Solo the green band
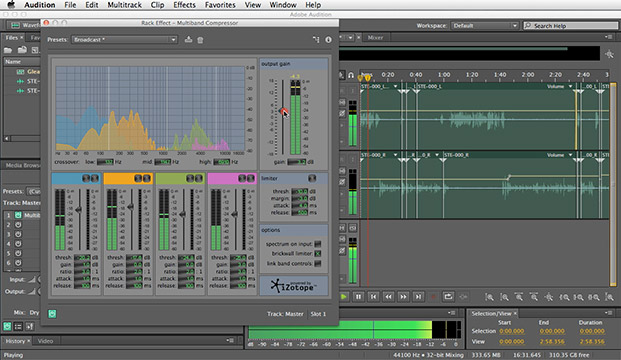The height and width of the screenshot is (360, 621). point(190,178)
